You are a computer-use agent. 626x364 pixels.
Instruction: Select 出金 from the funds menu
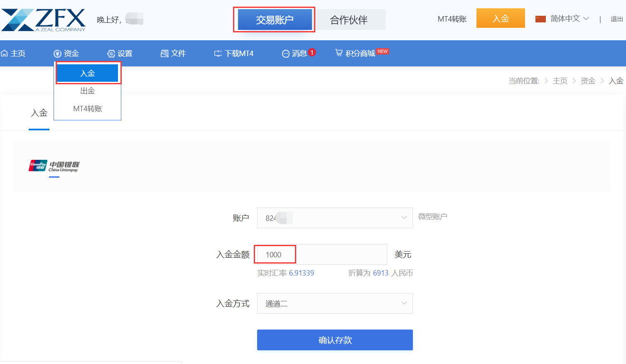tap(88, 91)
